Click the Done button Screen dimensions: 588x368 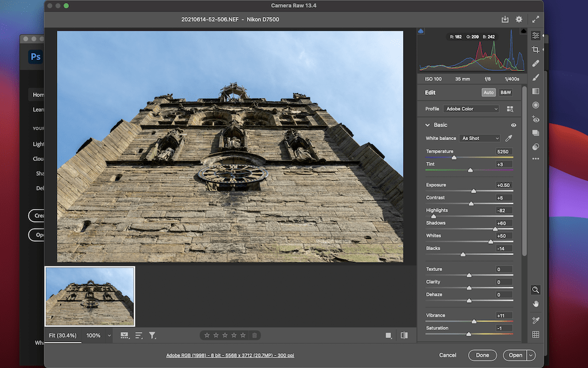coord(482,355)
